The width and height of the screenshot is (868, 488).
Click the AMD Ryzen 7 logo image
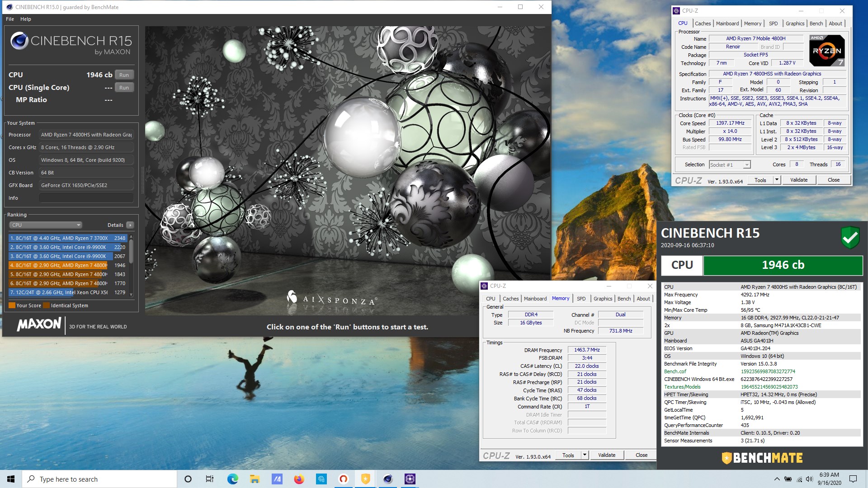(827, 51)
